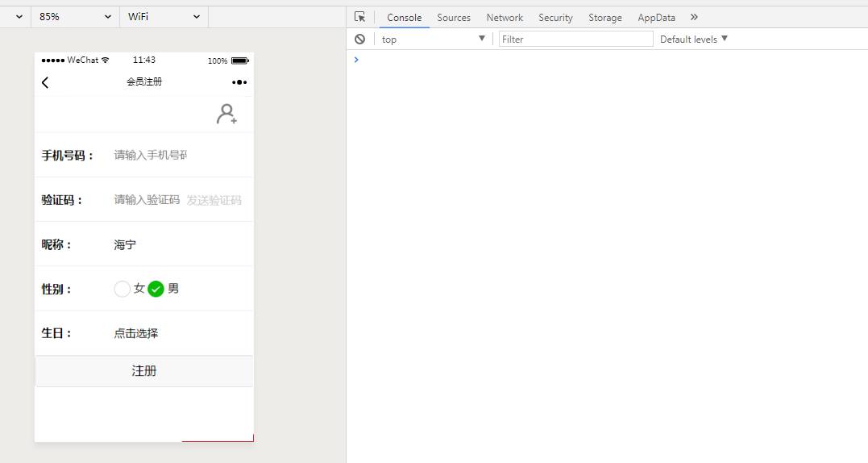The width and height of the screenshot is (868, 463).
Task: Open the leftmost device dropdown arrow
Action: click(19, 17)
